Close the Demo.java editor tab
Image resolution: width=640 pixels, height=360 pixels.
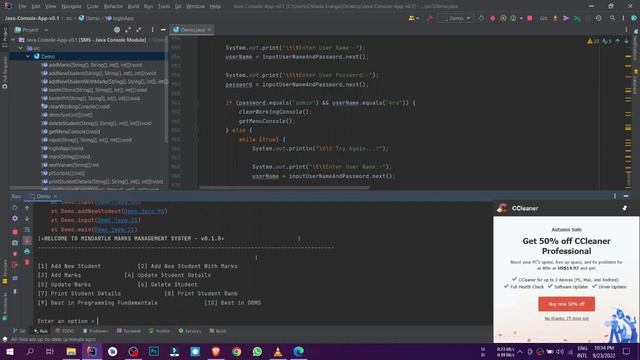[x=209, y=30]
